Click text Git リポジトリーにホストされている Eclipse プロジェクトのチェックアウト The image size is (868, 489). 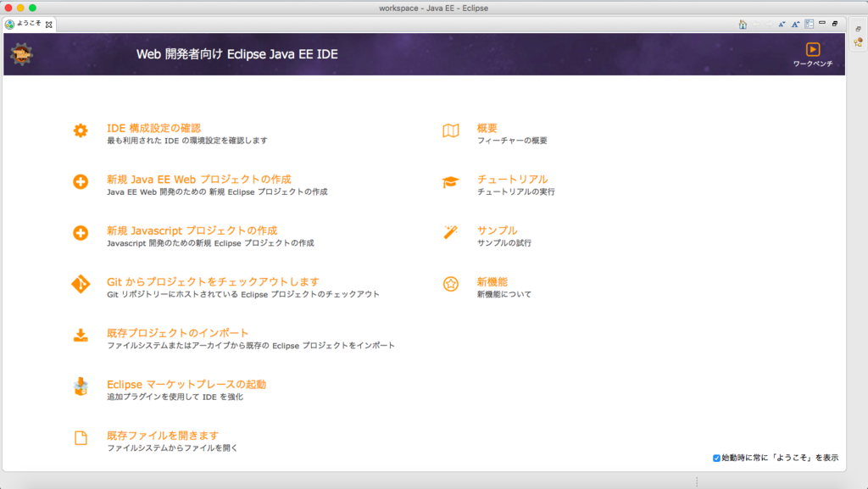(243, 294)
